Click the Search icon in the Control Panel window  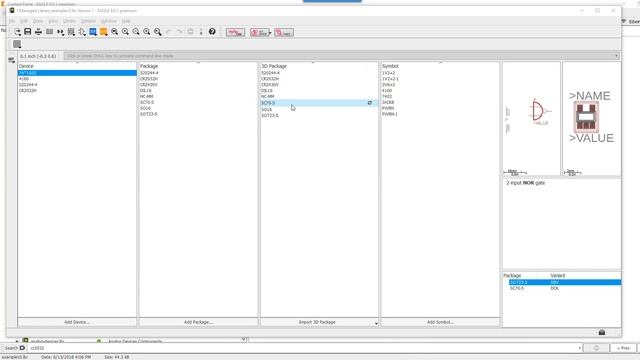coord(22,348)
